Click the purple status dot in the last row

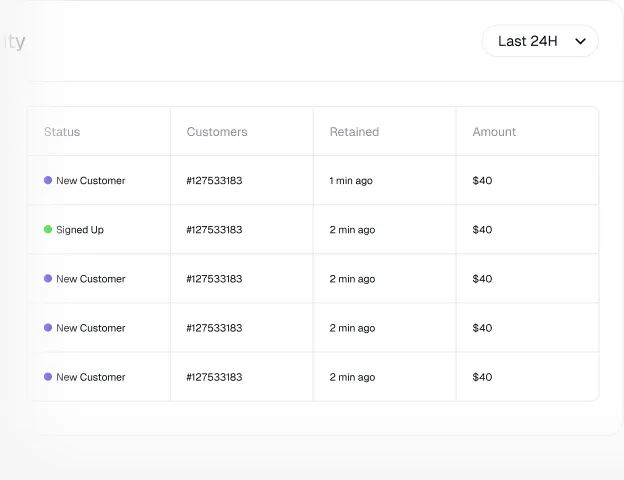coord(48,377)
